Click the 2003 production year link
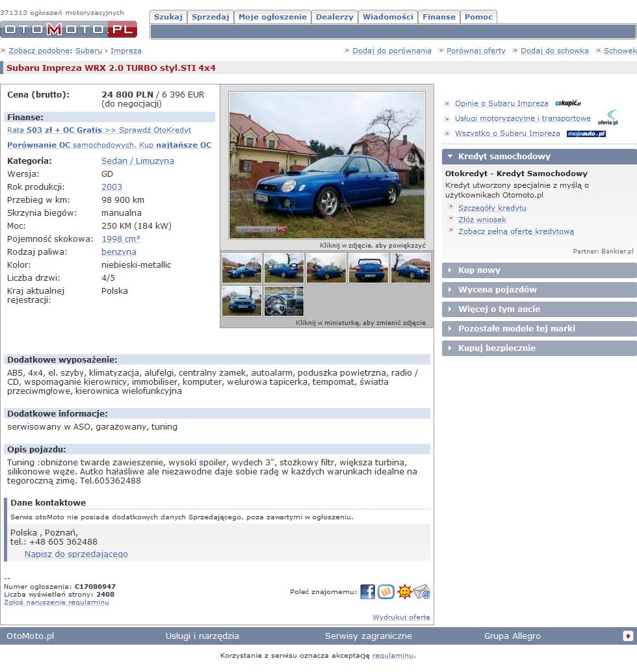 tap(112, 187)
